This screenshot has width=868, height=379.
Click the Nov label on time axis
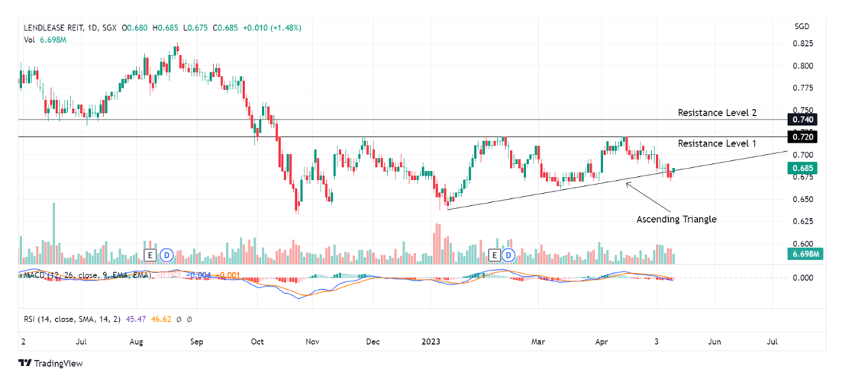coord(313,342)
